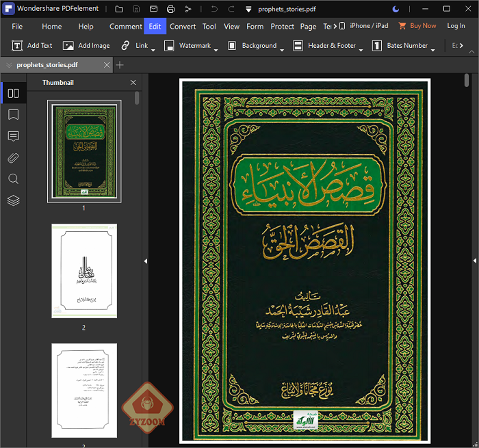The width and height of the screenshot is (479, 448).
Task: Close the prophets_stories.pdf tab
Action: [107, 65]
